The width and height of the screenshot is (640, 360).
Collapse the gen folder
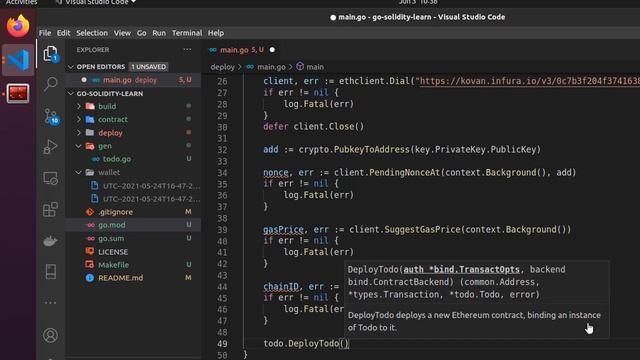tap(79, 146)
